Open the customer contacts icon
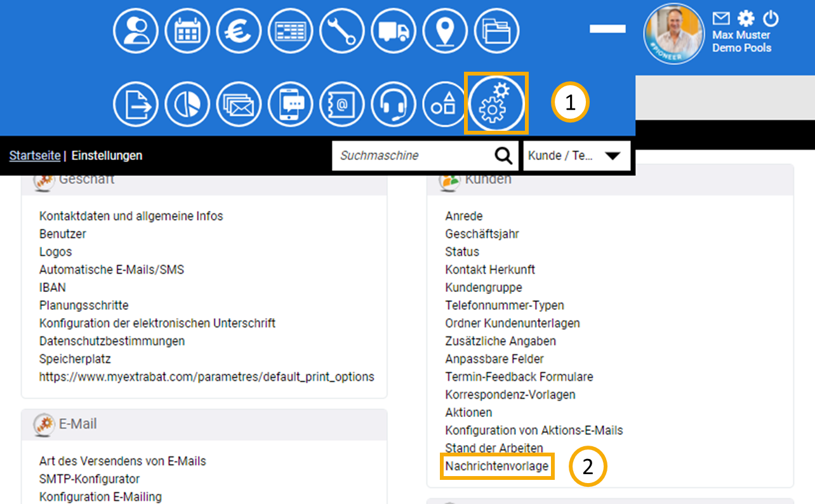 point(136,31)
